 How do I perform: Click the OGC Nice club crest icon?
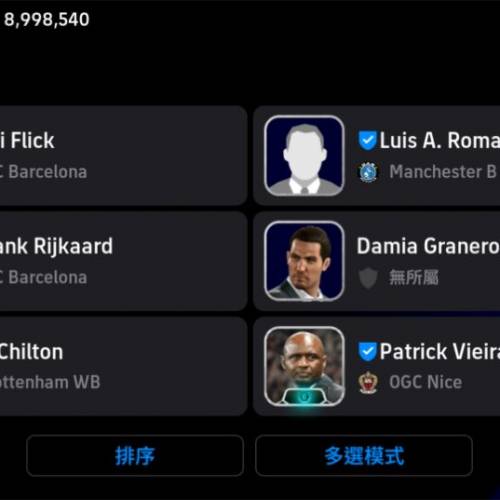pyautogui.click(x=368, y=382)
